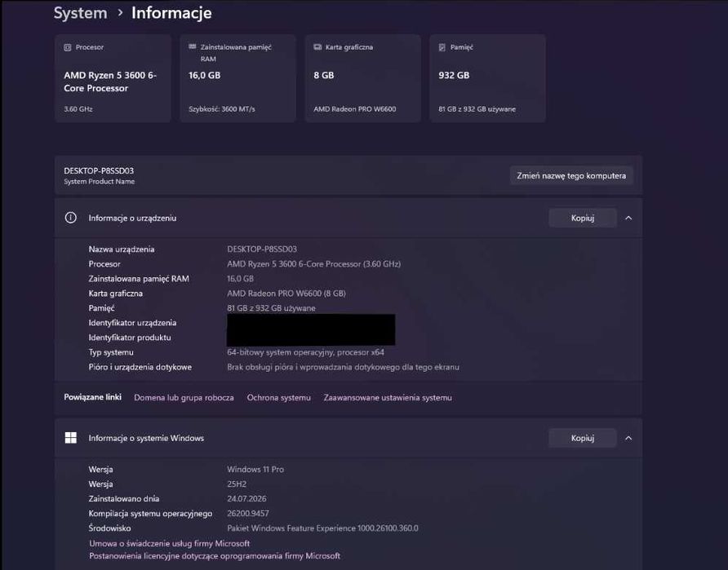This screenshot has width=728, height=570.
Task: Click the Procesor card icon
Action: (67, 47)
